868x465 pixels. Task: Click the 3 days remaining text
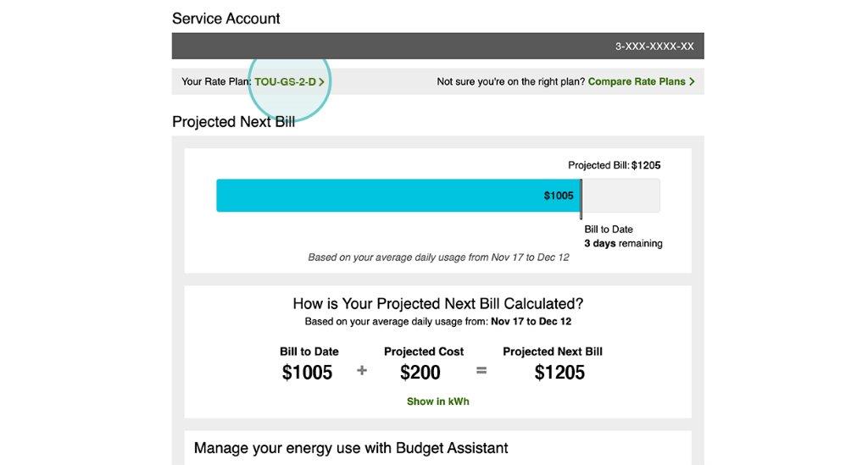pyautogui.click(x=623, y=243)
